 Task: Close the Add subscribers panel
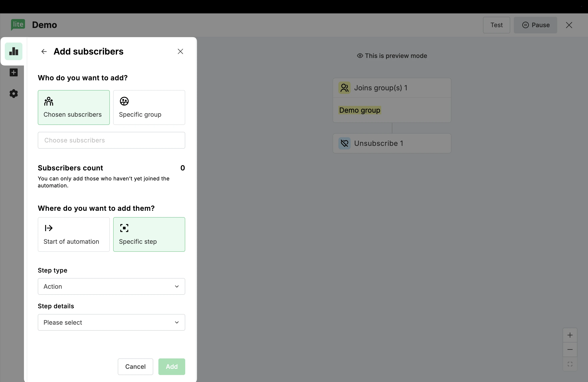[180, 51]
